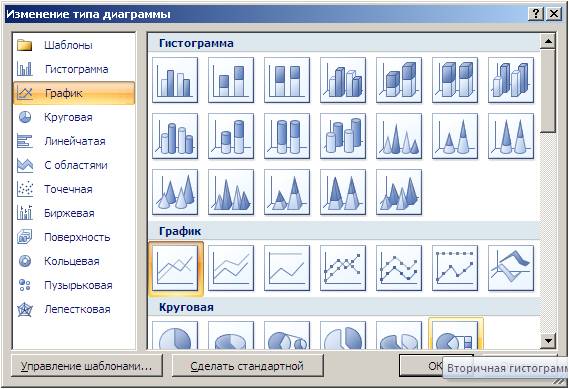
Task: Choose exploded 3-D pie chart thumbnail
Action: point(399,335)
